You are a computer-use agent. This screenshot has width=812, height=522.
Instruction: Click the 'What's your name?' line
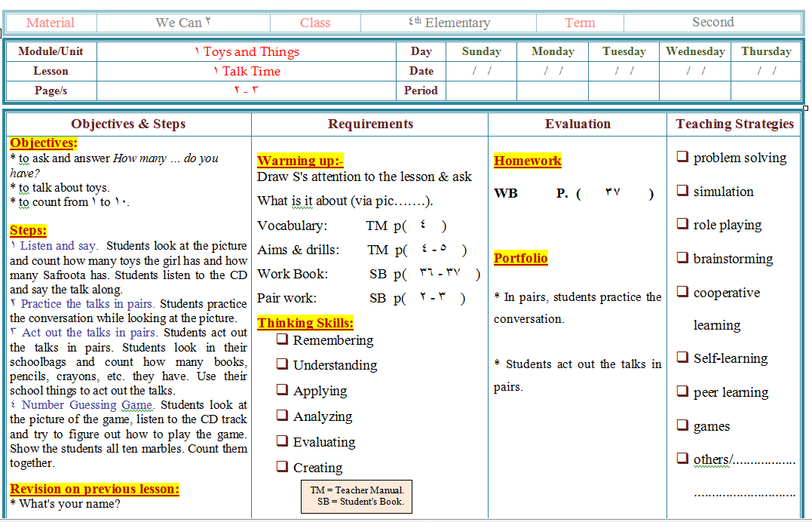66,504
